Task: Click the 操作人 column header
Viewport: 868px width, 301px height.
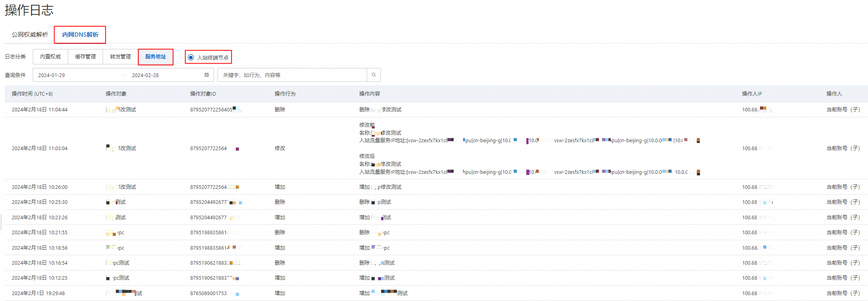Action: (x=834, y=94)
